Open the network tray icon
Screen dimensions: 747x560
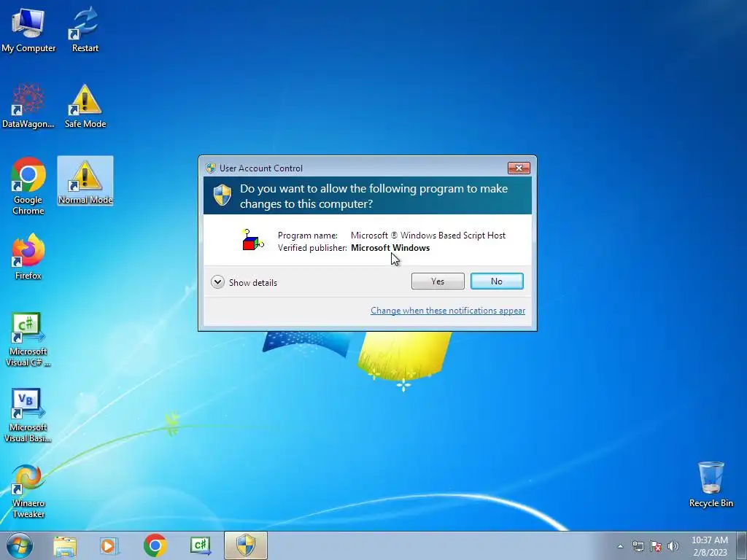638,546
